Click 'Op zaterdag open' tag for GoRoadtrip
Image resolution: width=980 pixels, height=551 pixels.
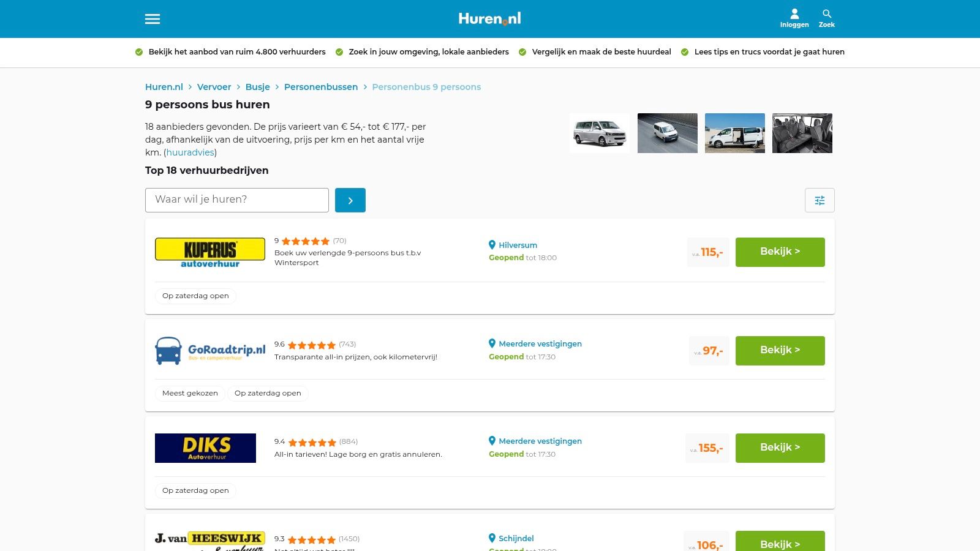(x=268, y=394)
